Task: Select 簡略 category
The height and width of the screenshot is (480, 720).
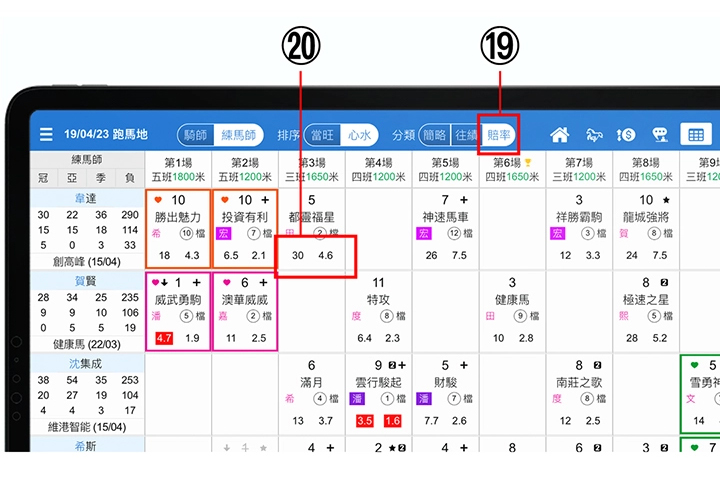Action: [434, 135]
